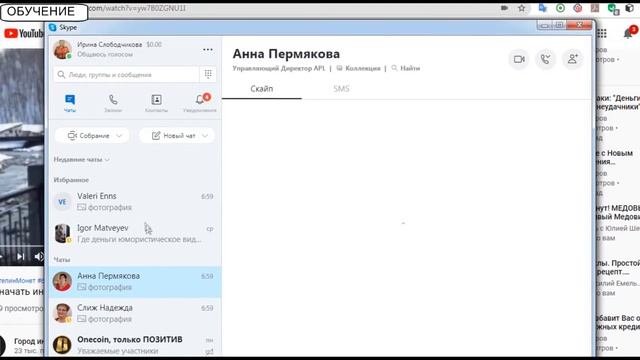Open the Коллекция gallery link
This screenshot has width=640, height=360.
[x=358, y=68]
